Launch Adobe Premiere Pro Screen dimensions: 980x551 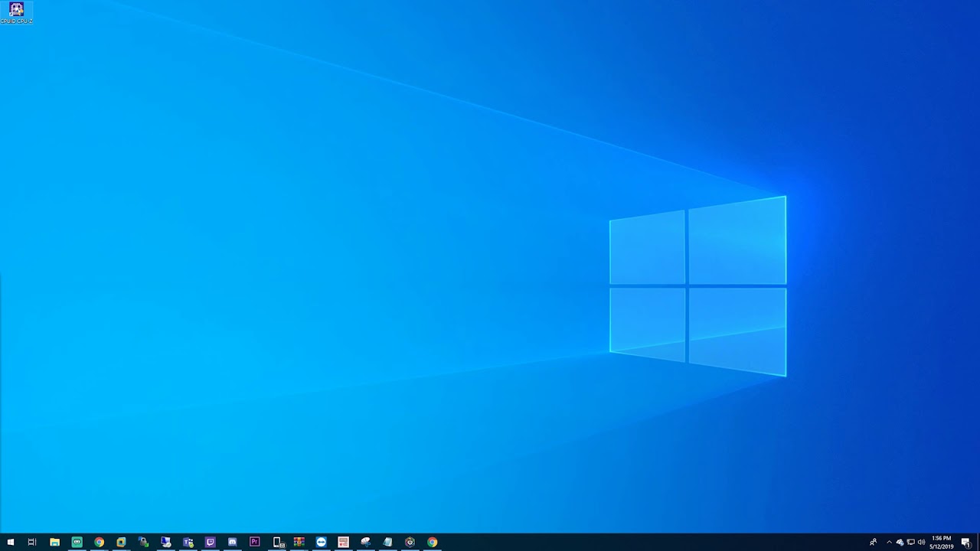254,542
